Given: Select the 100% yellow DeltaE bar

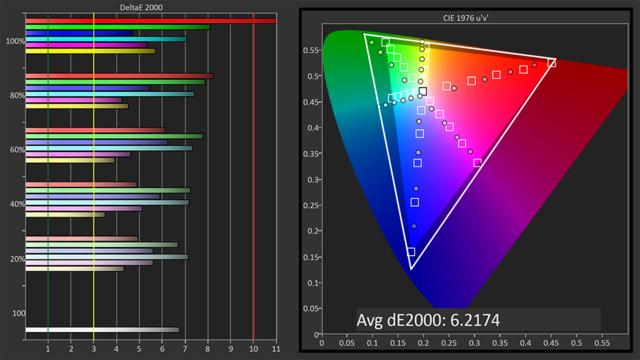Looking at the screenshot, I should (90, 51).
